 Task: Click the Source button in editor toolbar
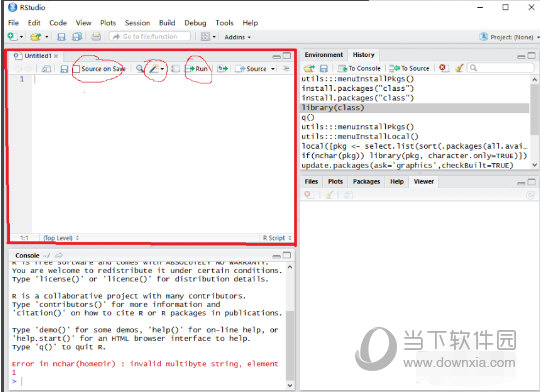251,69
